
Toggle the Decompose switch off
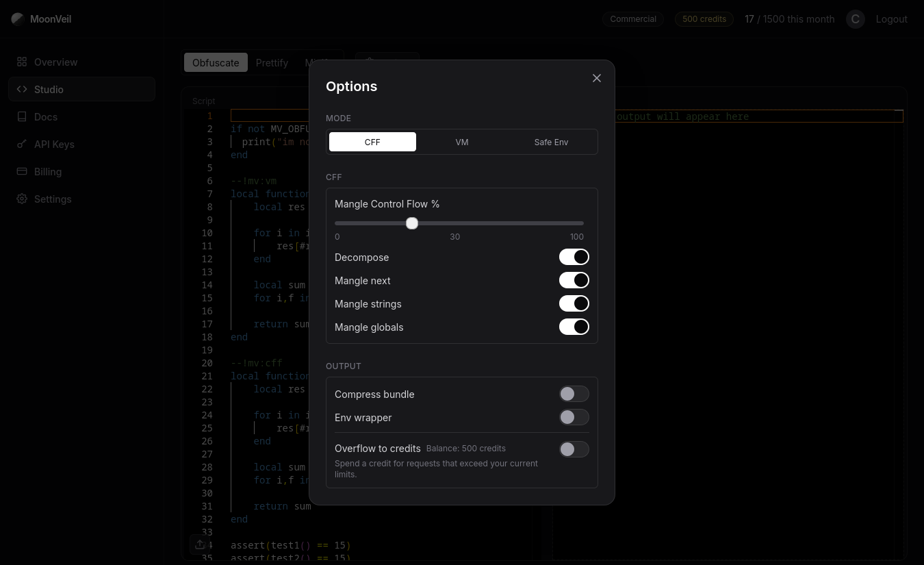tap(574, 257)
